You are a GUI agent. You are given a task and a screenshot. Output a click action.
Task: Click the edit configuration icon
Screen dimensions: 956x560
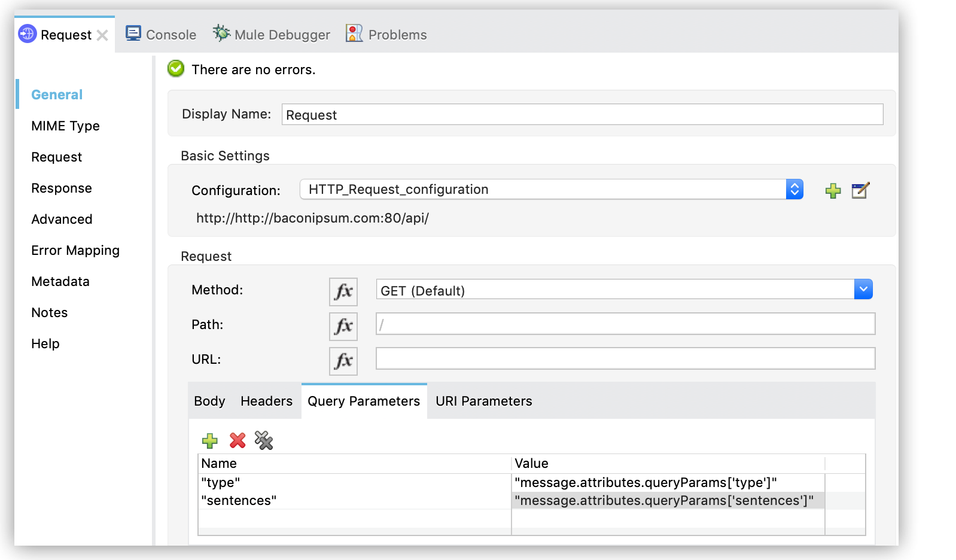(x=860, y=191)
